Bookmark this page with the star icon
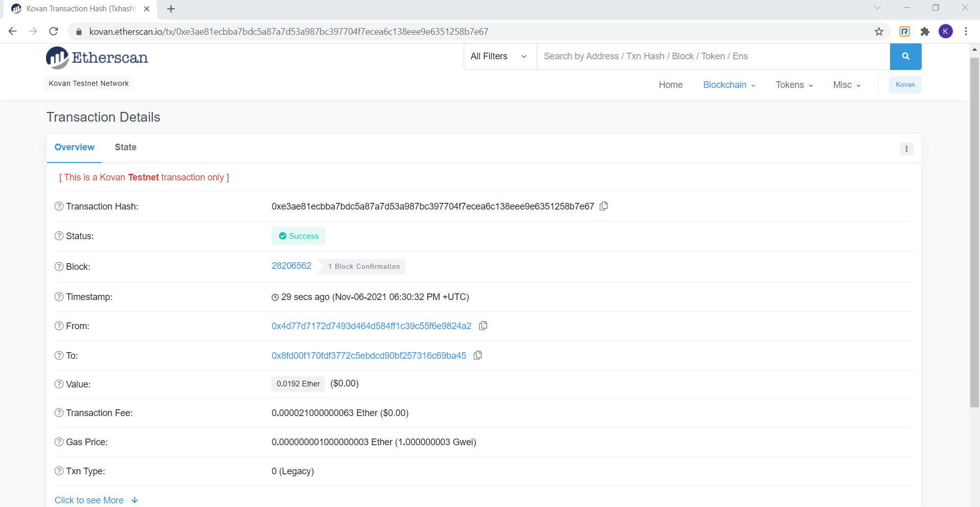 tap(879, 32)
